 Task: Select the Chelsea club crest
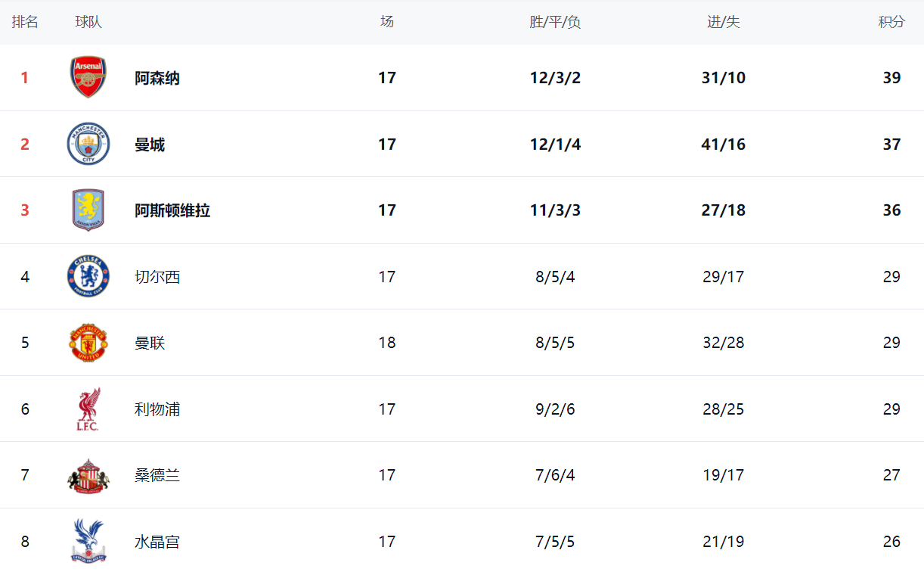[x=88, y=276]
